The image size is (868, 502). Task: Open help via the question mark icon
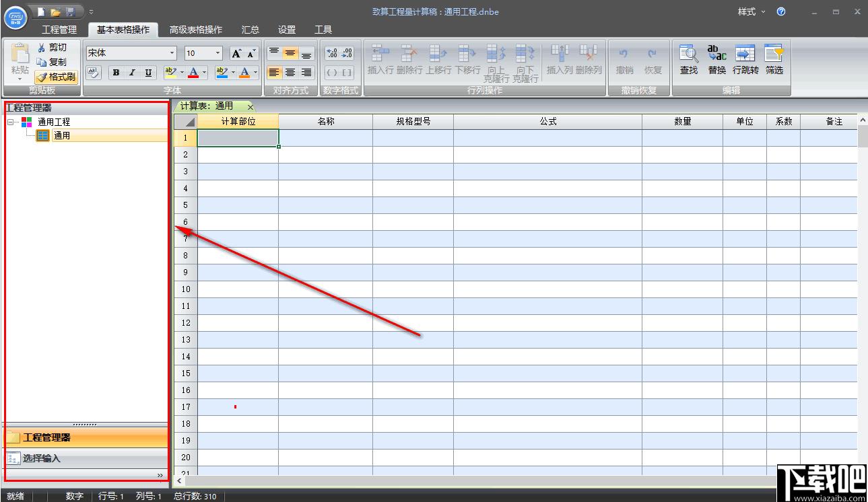click(x=781, y=12)
